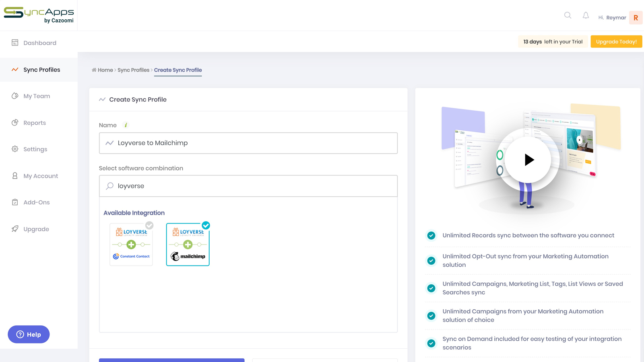Image resolution: width=644 pixels, height=362 pixels.
Task: Click the Upgrade Today! button
Action: click(616, 41)
